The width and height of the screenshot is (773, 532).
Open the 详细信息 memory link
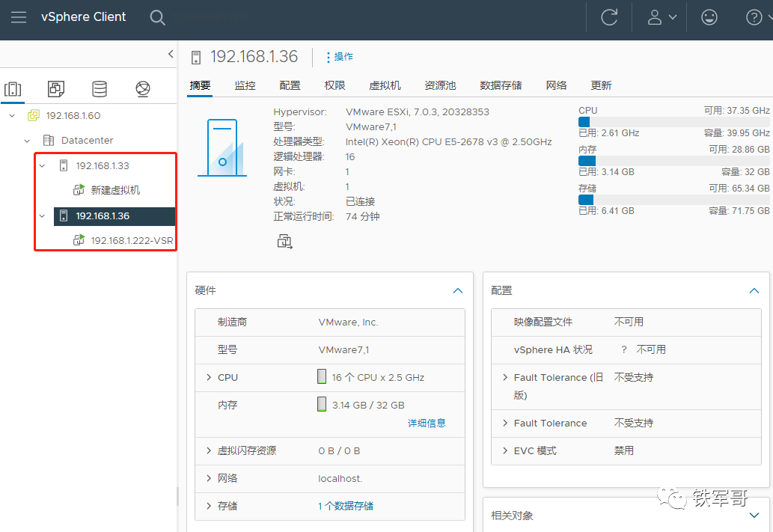click(x=427, y=423)
